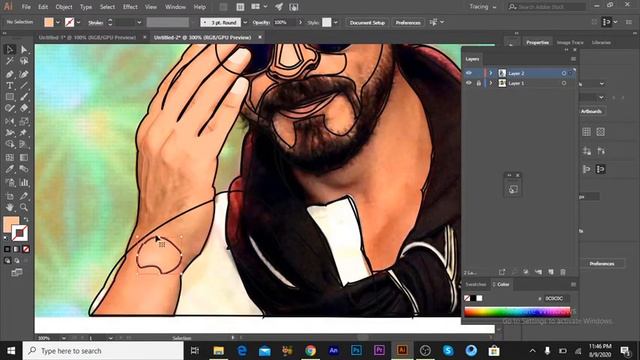The height and width of the screenshot is (360, 640).
Task: Open the Libraries panel tab
Action: click(x=601, y=42)
